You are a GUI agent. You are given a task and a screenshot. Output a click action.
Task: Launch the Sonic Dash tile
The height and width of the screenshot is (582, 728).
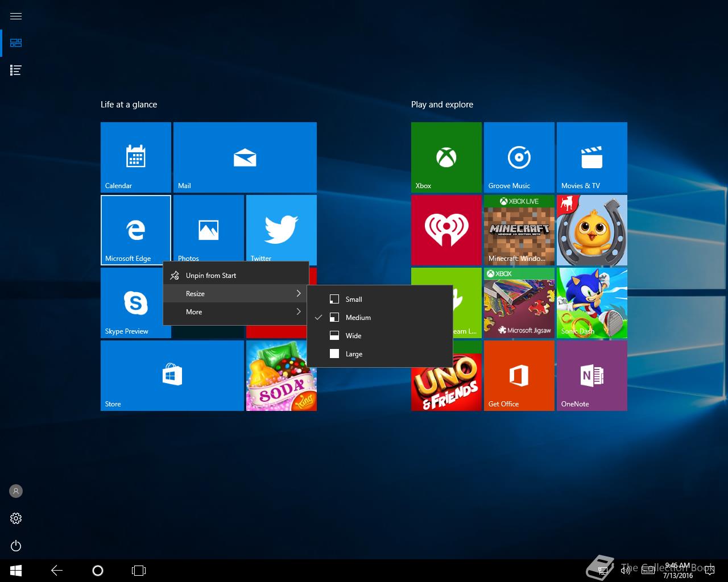[592, 303]
